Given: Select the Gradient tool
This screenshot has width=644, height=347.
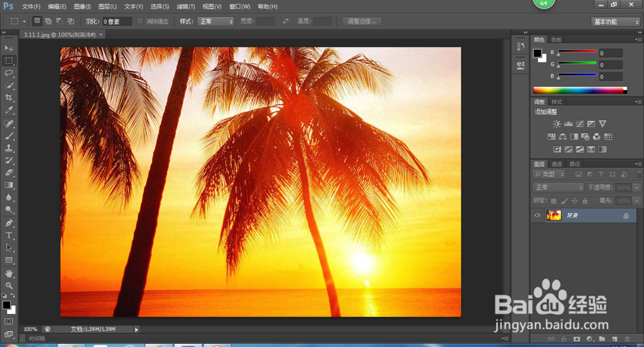Looking at the screenshot, I should click(x=8, y=185).
